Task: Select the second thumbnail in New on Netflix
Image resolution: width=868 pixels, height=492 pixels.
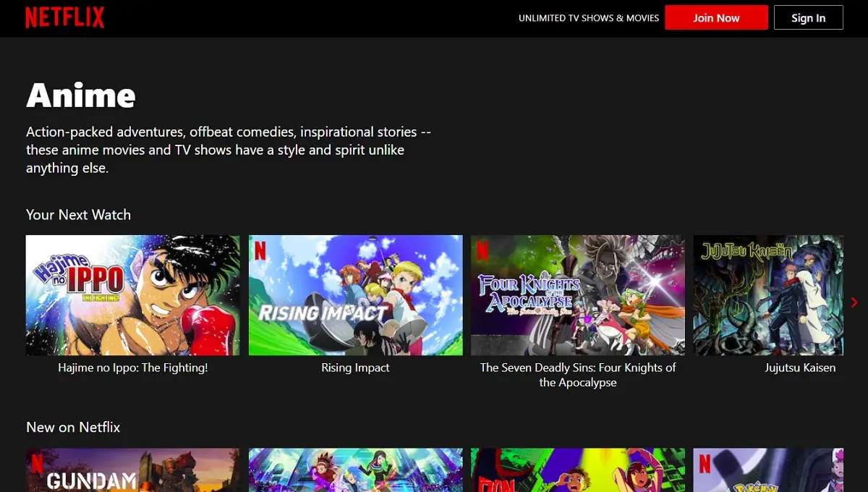Action: click(355, 470)
